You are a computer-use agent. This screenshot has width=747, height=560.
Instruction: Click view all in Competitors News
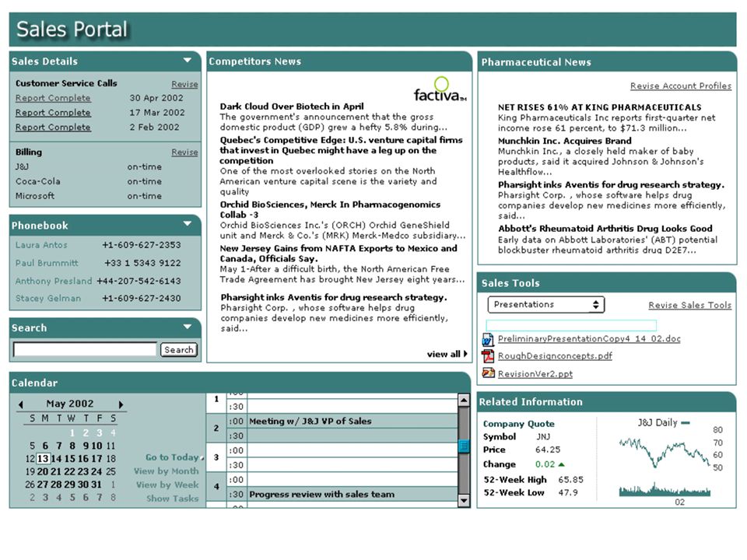444,355
